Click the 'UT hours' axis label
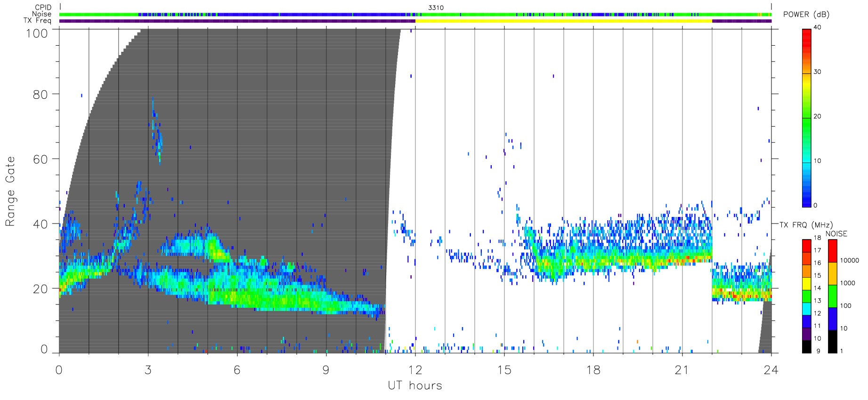The image size is (868, 400). pos(415,386)
